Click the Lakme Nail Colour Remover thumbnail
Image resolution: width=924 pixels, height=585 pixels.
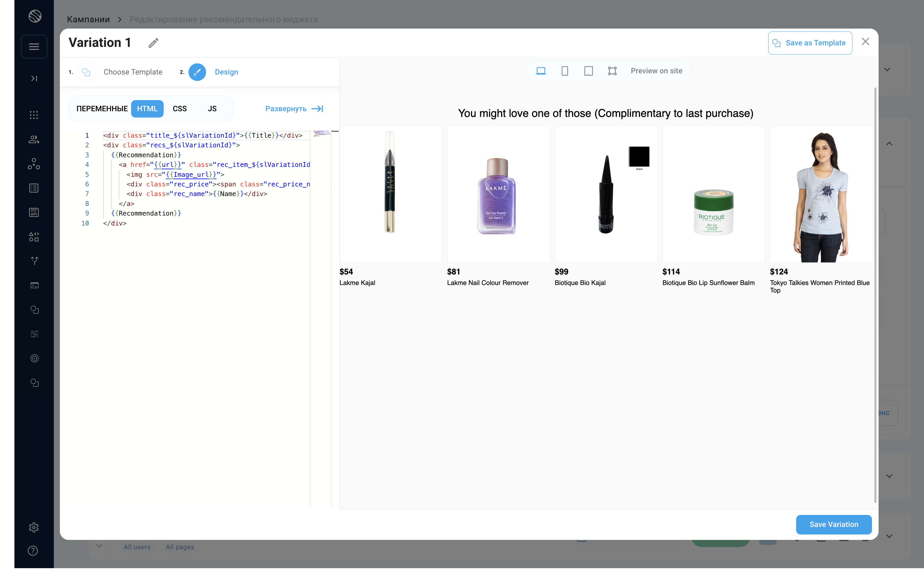pos(498,195)
